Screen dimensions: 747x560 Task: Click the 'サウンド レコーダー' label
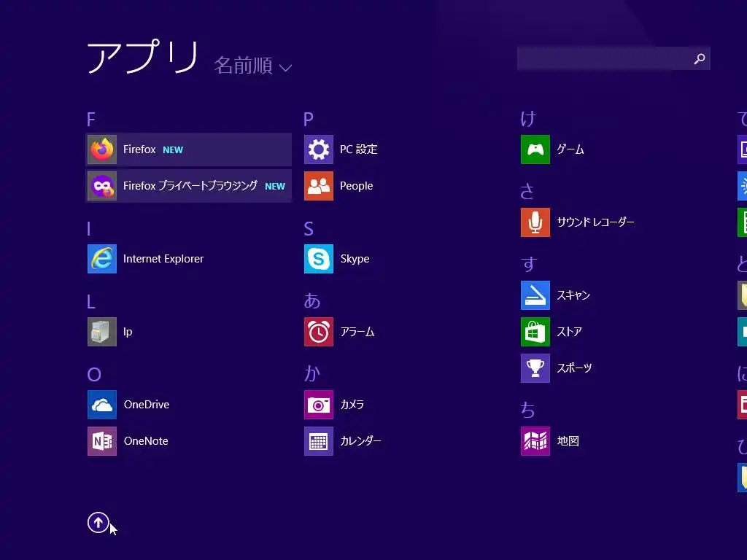(595, 222)
